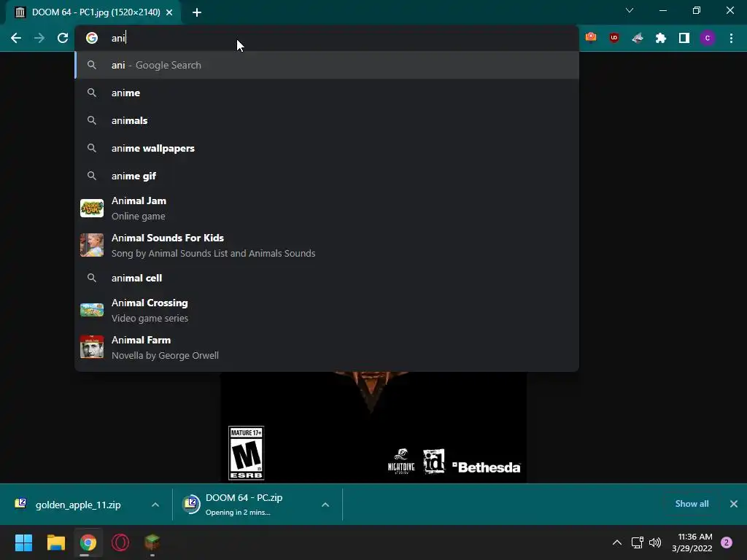
Task: Click the forward navigation arrow
Action: 39,38
